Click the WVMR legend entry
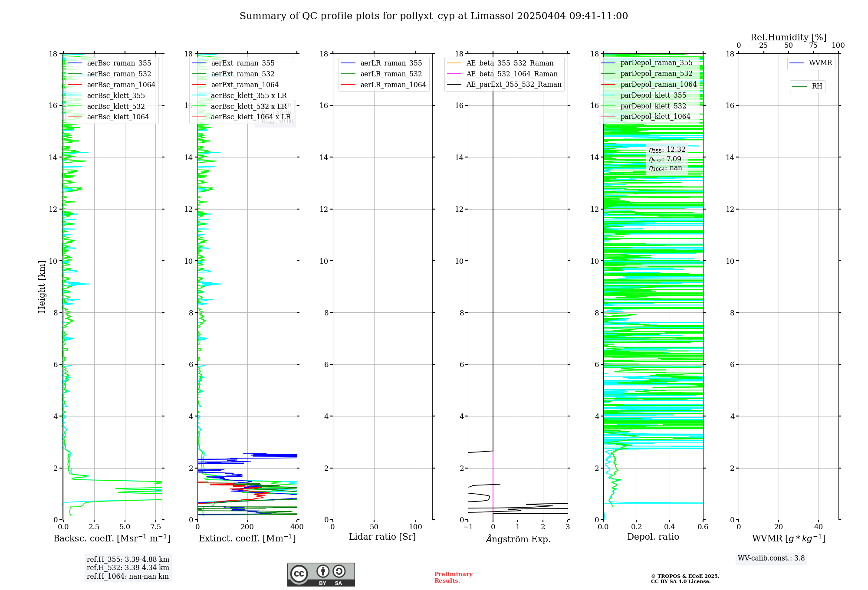 pyautogui.click(x=820, y=63)
